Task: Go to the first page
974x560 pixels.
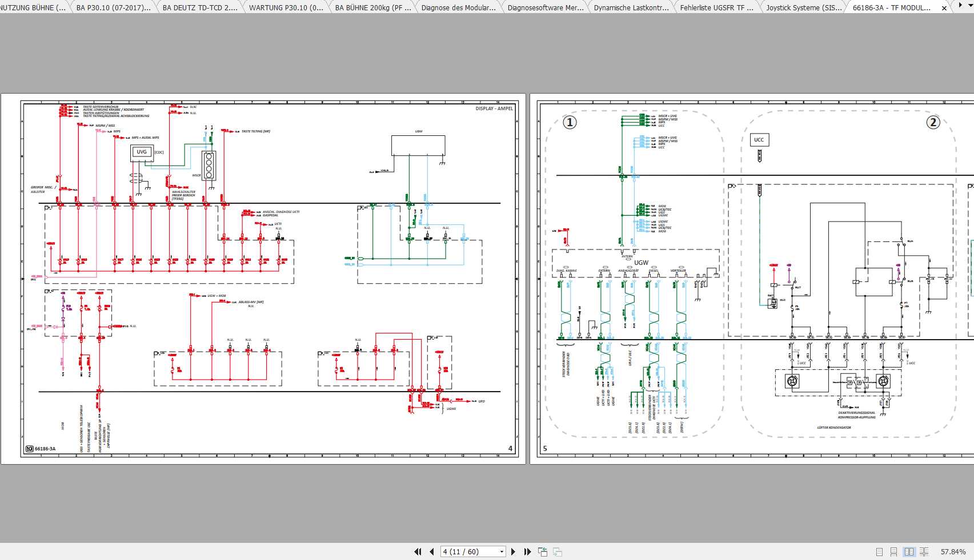Action: pos(418,551)
